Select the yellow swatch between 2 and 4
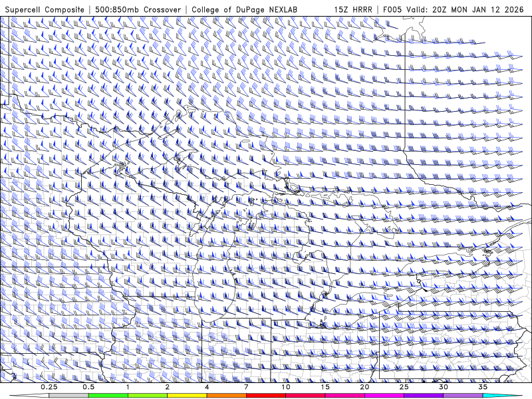This screenshot has width=532, height=399. coord(187,396)
